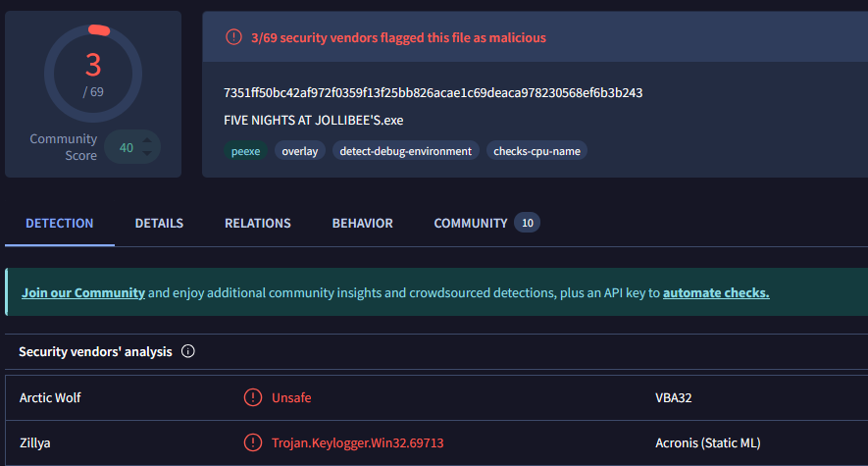Viewport: 868px width, 466px height.
Task: Upvote the community score with the up arrow
Action: click(x=147, y=141)
